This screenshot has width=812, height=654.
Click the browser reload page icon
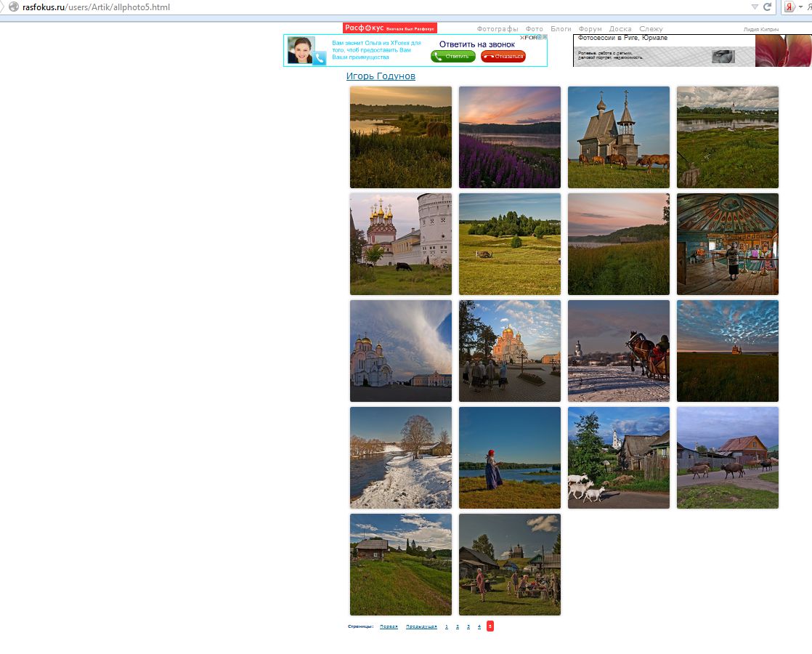767,7
